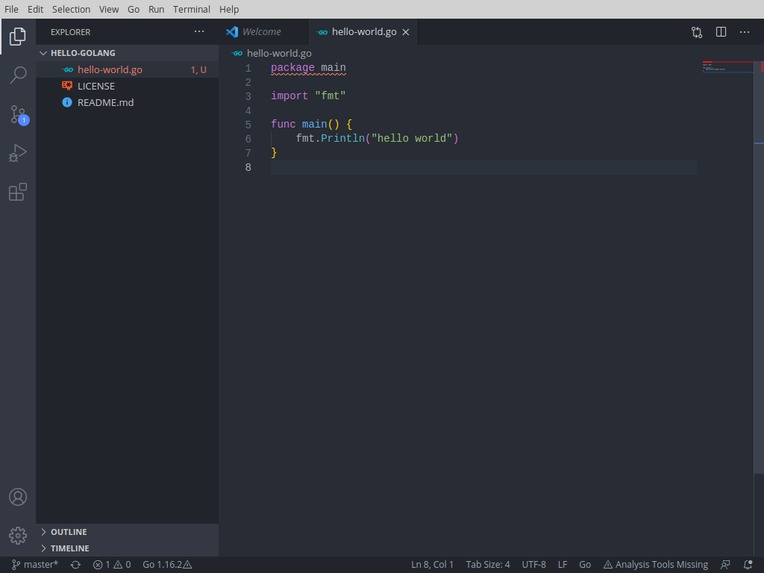
Task: Click the Go 1.16.2 version status item
Action: click(167, 565)
